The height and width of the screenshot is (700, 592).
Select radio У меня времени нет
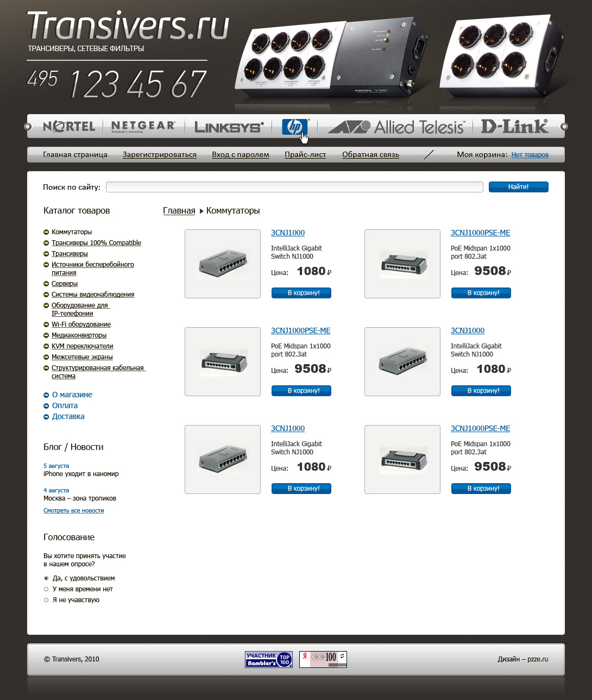pos(46,589)
